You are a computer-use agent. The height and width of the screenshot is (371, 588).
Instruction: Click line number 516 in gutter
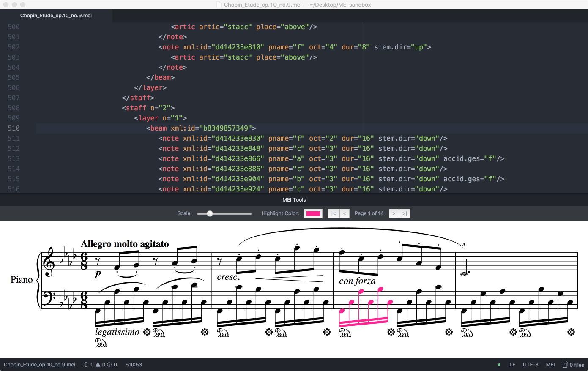pyautogui.click(x=14, y=189)
